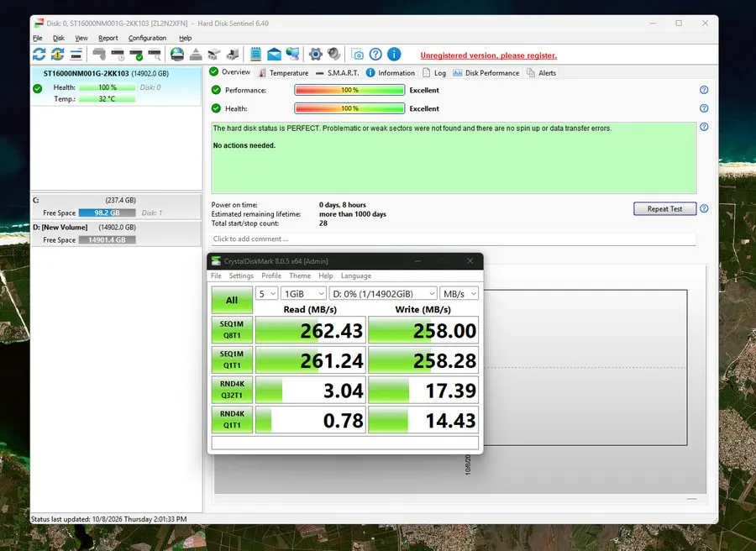Click help icon beside Health rating
Screen dimensions: 756x551
(704, 108)
